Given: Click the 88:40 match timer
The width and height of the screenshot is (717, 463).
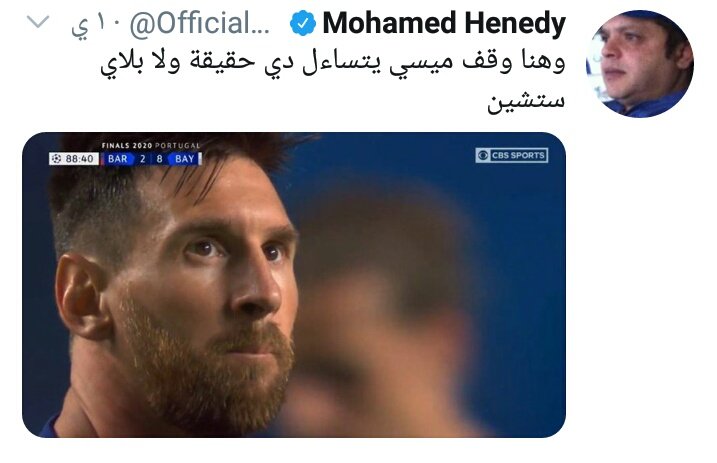Looking at the screenshot, I should (x=79, y=159).
